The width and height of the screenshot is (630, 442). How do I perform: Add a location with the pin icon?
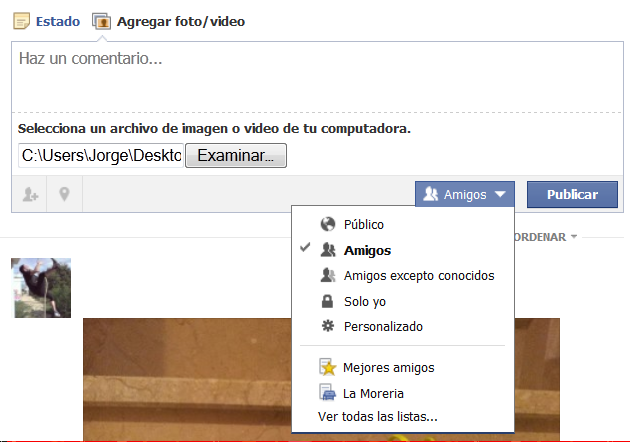point(64,194)
